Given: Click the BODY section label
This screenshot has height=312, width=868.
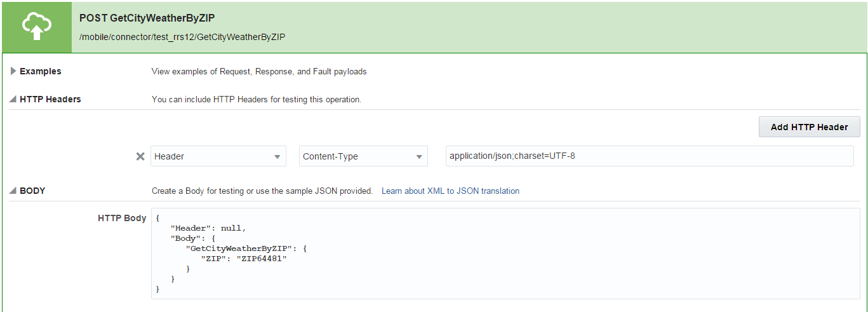Looking at the screenshot, I should [x=32, y=191].
